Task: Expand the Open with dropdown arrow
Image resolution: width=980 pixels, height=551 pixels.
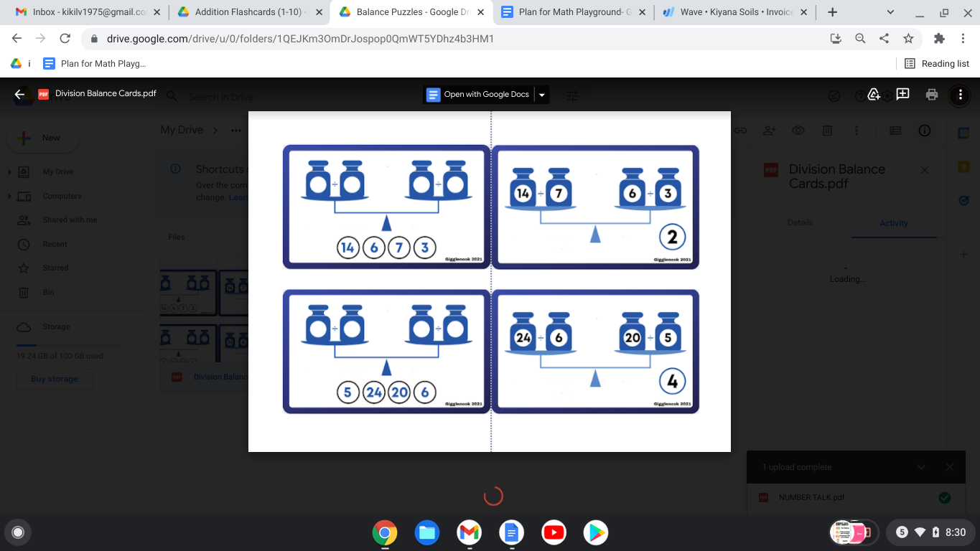Action: point(542,95)
